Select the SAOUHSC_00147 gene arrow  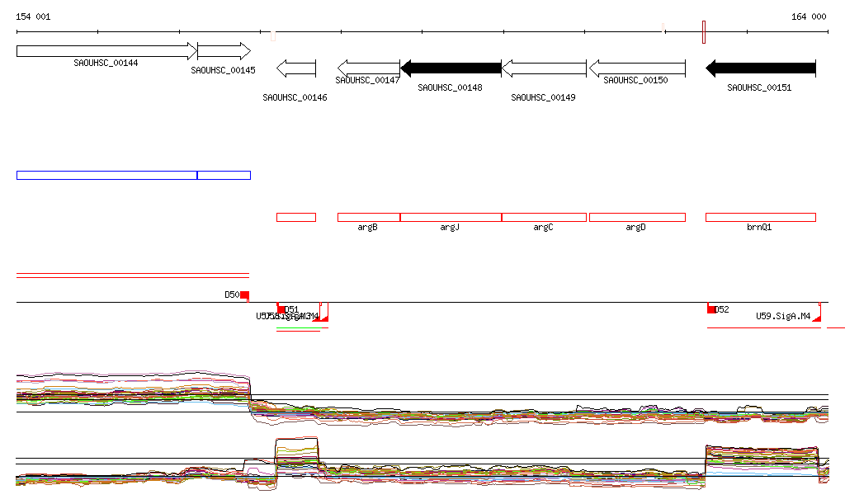point(369,68)
